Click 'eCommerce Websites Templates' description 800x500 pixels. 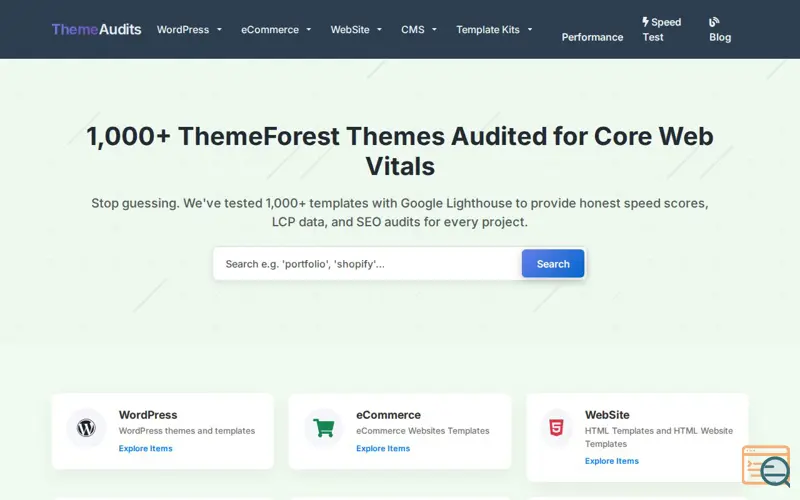422,431
